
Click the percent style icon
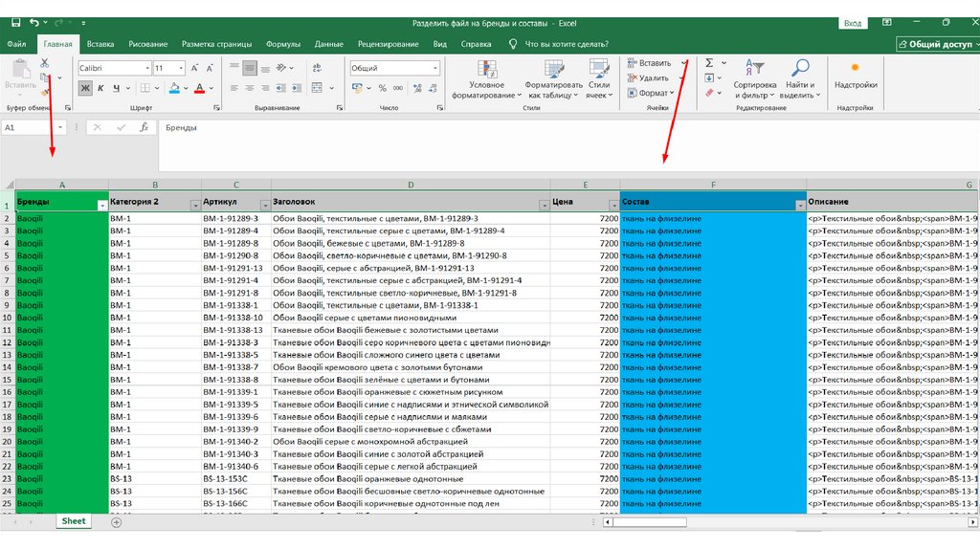(x=383, y=88)
